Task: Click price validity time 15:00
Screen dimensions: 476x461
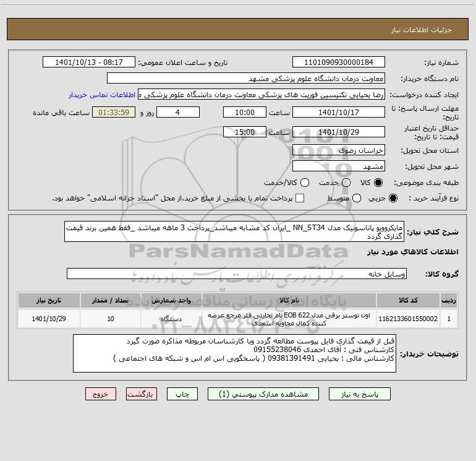Action: [x=245, y=132]
